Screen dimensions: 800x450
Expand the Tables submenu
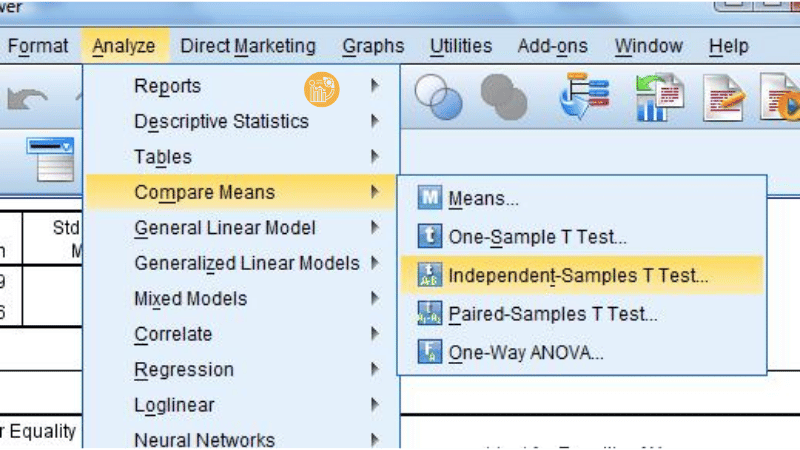tap(241, 157)
